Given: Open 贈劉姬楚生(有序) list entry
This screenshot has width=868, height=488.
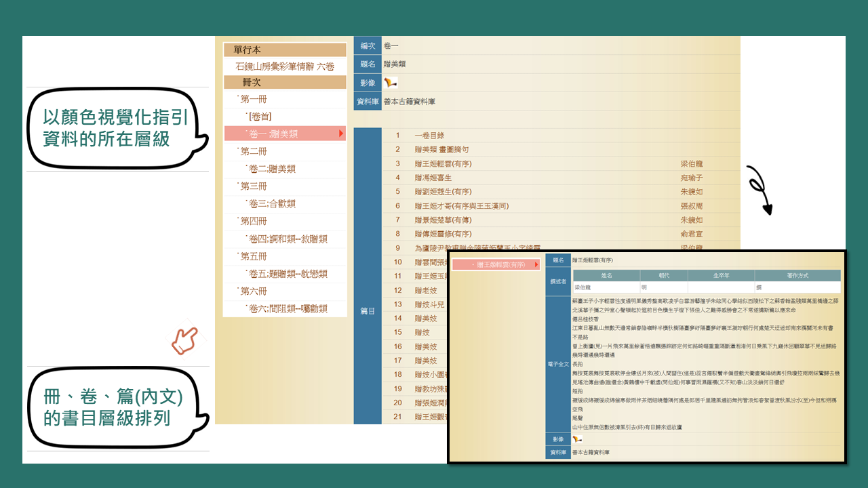Looking at the screenshot, I should pyautogui.click(x=443, y=192).
